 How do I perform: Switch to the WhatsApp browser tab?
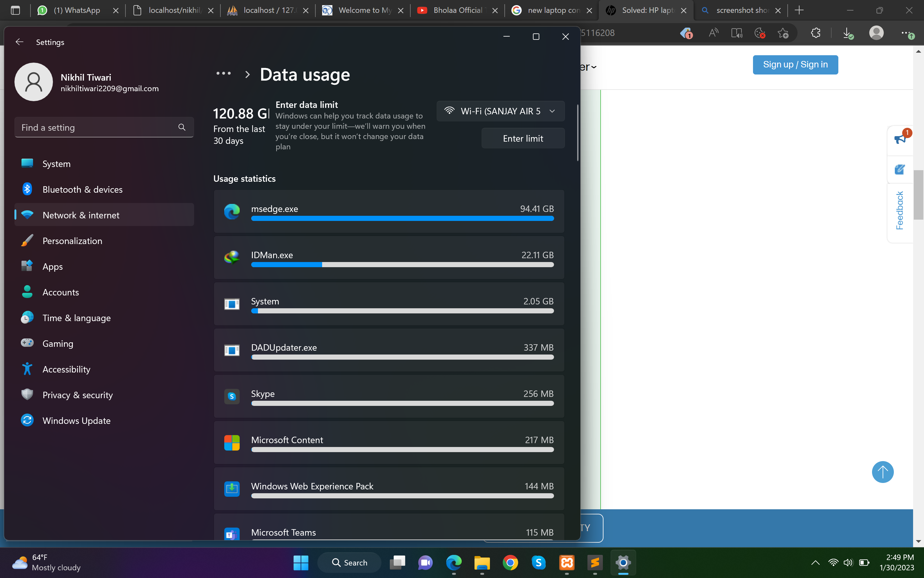pos(78,10)
